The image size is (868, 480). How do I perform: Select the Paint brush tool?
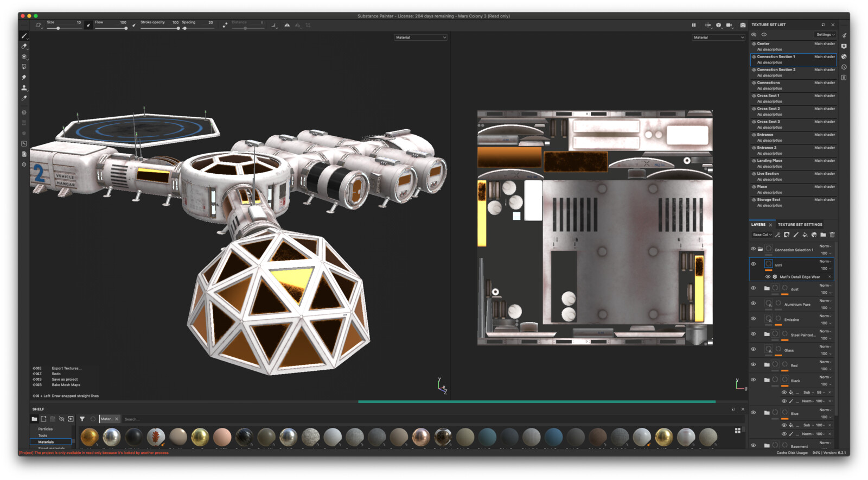point(24,36)
